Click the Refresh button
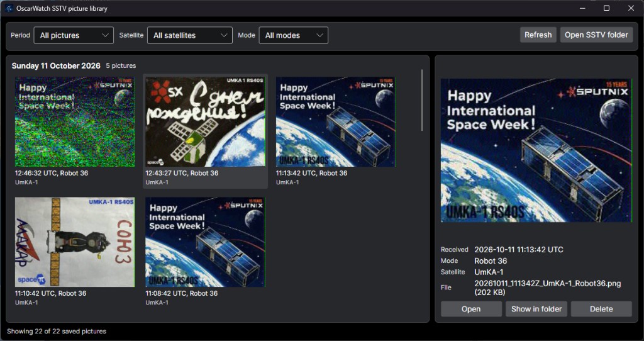The image size is (644, 341). pyautogui.click(x=538, y=35)
